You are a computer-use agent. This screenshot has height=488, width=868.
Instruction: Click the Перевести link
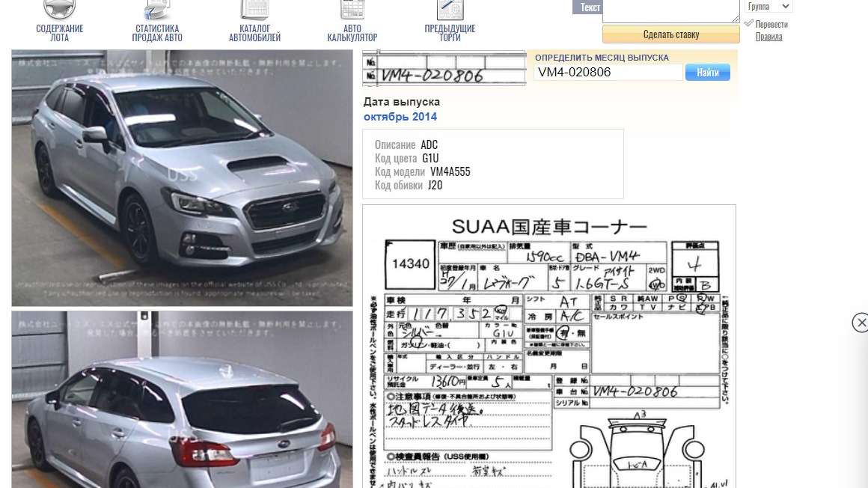[771, 25]
